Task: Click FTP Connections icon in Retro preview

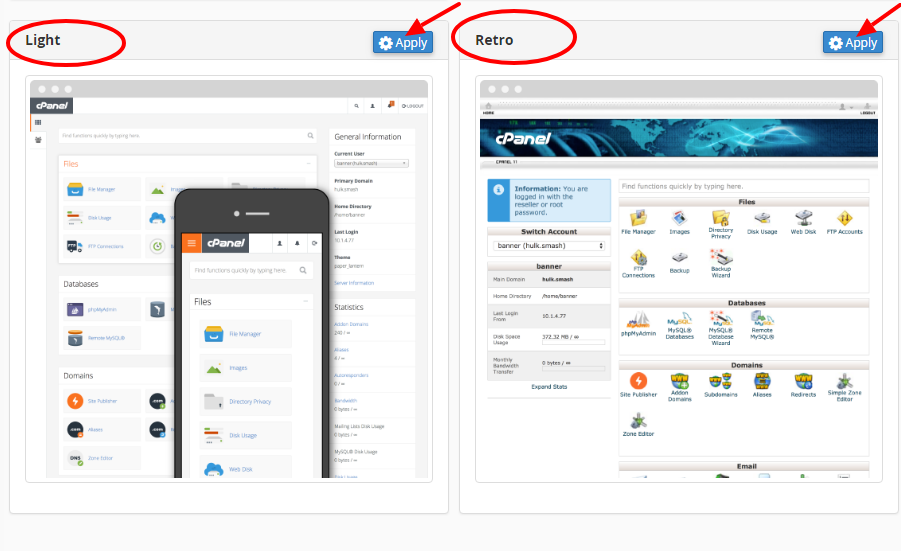Action: (x=638, y=257)
